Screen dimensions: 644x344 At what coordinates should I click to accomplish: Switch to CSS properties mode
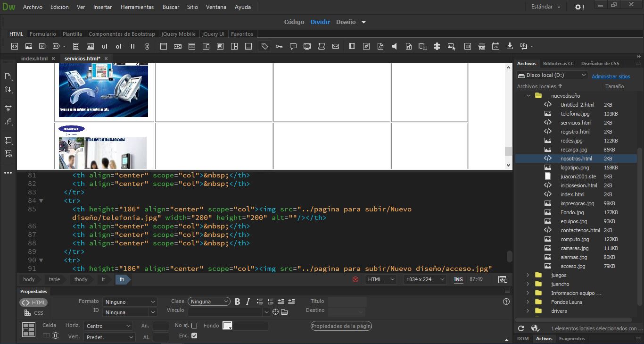(33, 313)
